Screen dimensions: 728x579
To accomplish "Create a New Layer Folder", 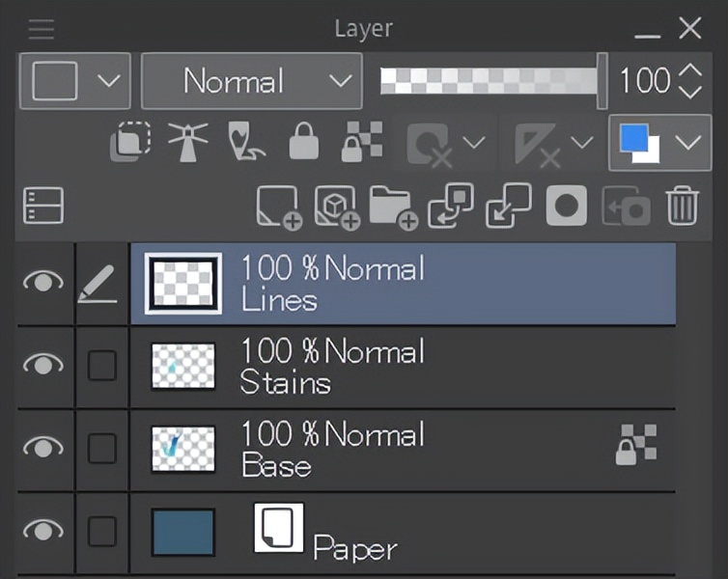I will [x=393, y=207].
